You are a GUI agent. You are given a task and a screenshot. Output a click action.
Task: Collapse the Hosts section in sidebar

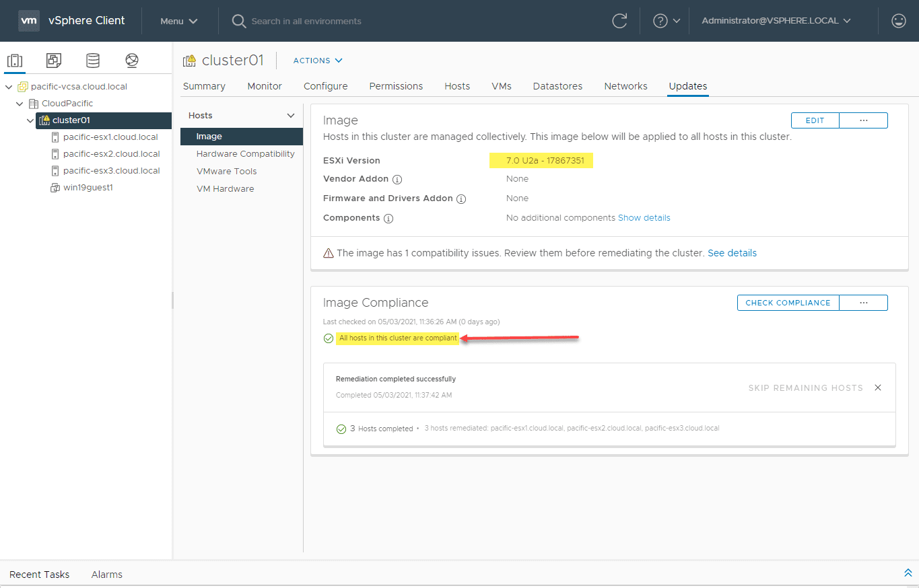click(x=291, y=116)
